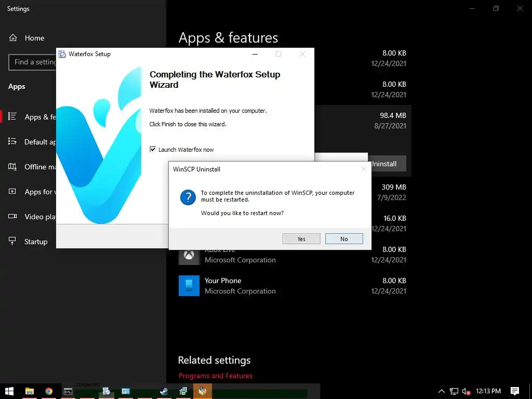Show hidden system tray icons
The width and height of the screenshot is (532, 399).
(442, 391)
